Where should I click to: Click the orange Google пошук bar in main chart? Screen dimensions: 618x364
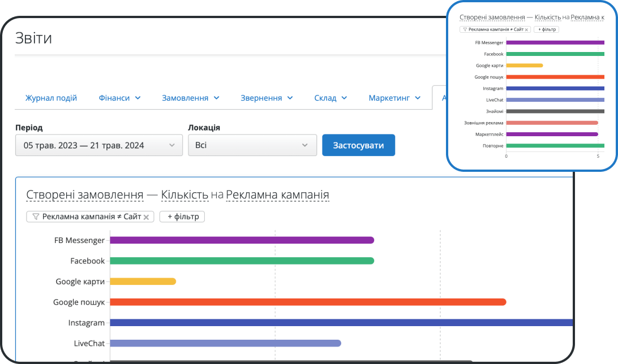click(x=307, y=302)
